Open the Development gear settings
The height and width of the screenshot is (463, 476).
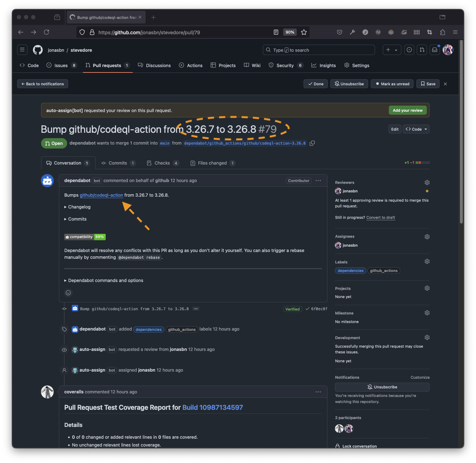pos(427,338)
